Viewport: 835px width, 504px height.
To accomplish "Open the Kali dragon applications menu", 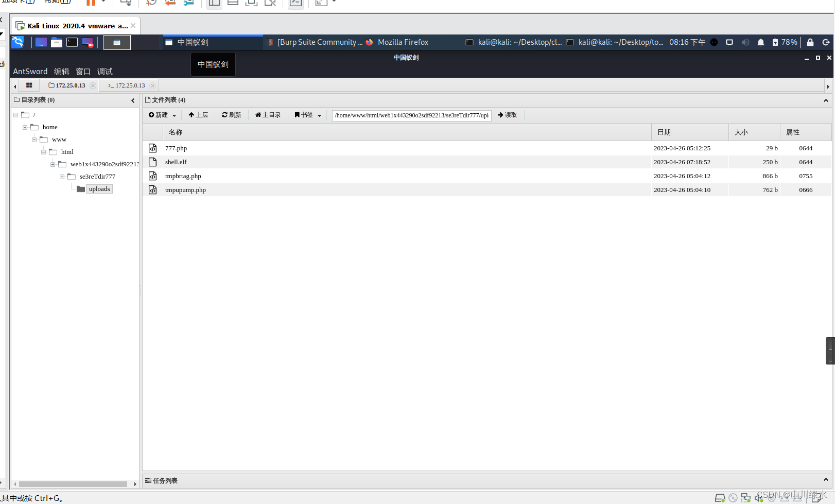I will pyautogui.click(x=18, y=42).
